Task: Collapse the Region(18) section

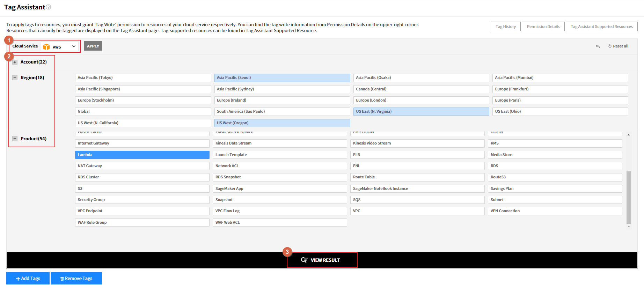Action: point(15,78)
